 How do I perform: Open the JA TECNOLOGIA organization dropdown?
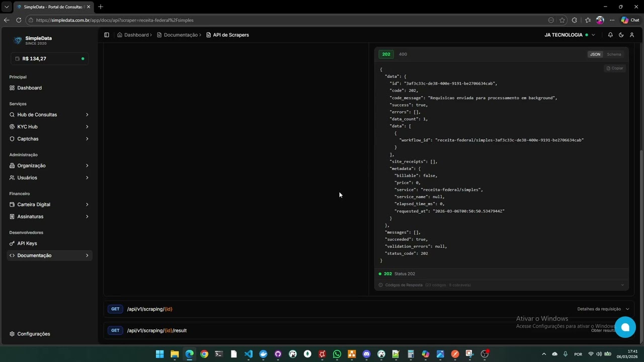[x=570, y=35]
